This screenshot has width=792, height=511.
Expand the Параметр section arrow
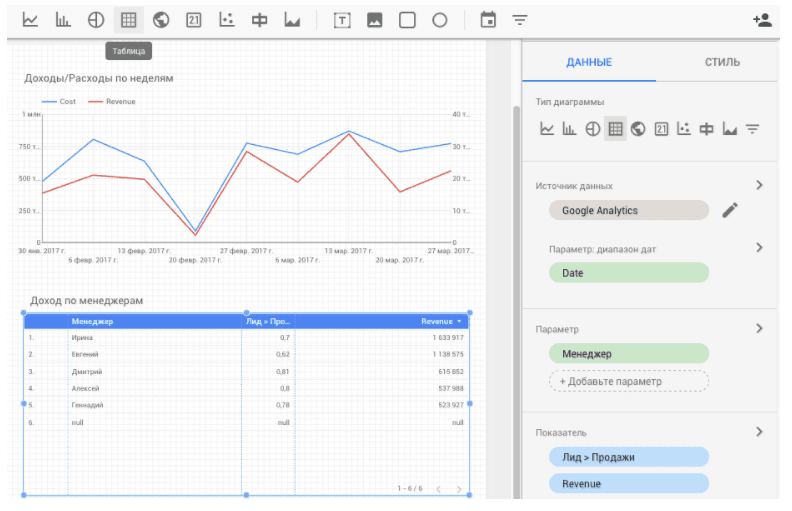pos(759,328)
